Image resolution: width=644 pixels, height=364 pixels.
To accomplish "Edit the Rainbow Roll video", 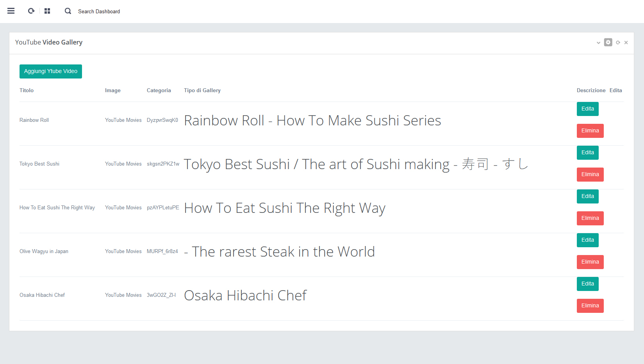I will (x=587, y=109).
